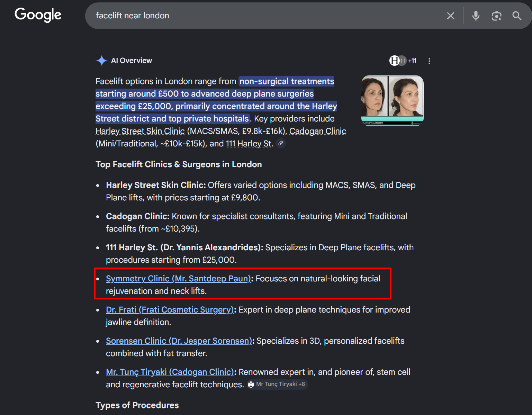Open Harley Street Skin Clinic dotted link
Image resolution: width=532 pixels, height=415 pixels.
[140, 131]
